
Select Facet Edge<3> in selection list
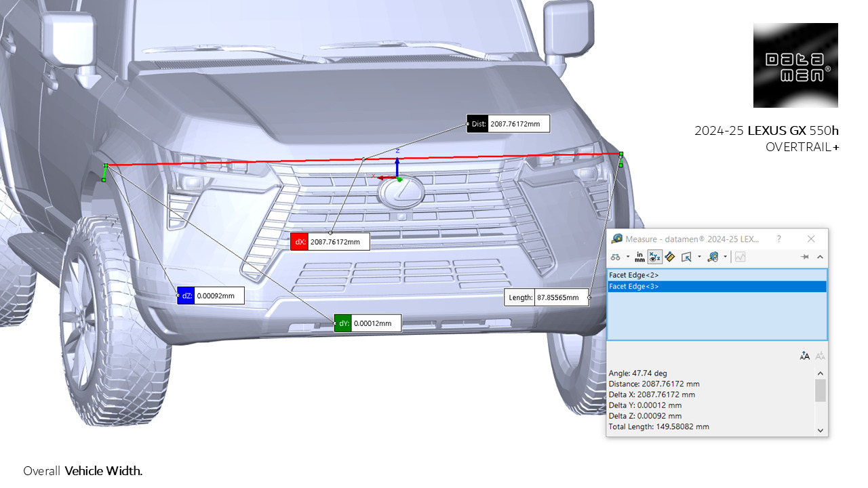717,287
